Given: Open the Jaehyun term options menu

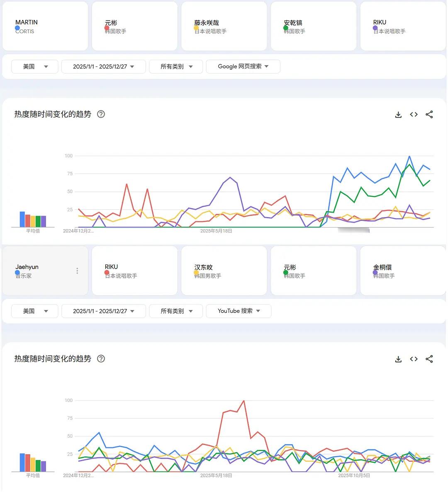Looking at the screenshot, I should point(77,271).
